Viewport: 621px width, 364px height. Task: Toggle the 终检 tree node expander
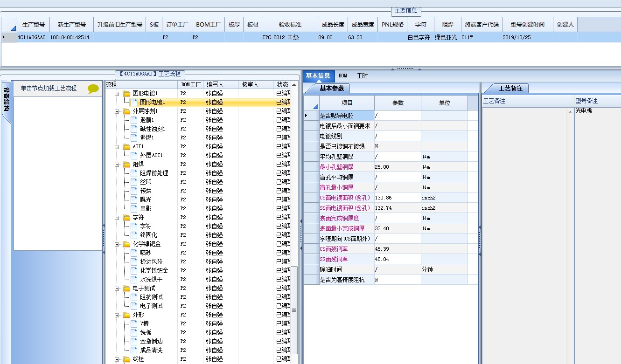pyautogui.click(x=117, y=359)
